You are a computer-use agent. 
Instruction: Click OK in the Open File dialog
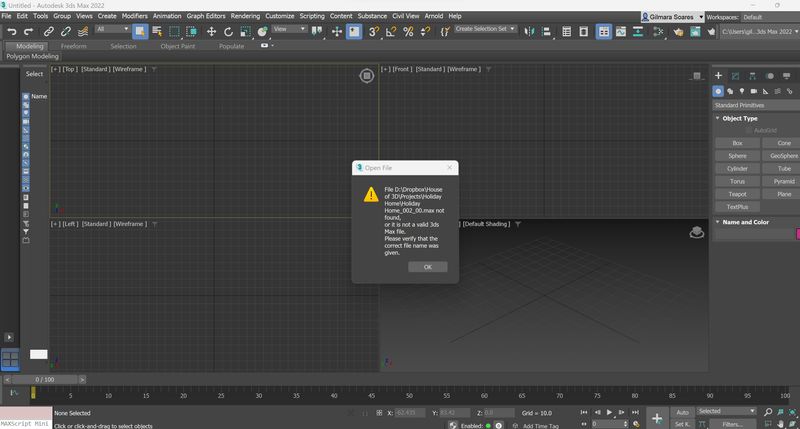[x=427, y=267]
